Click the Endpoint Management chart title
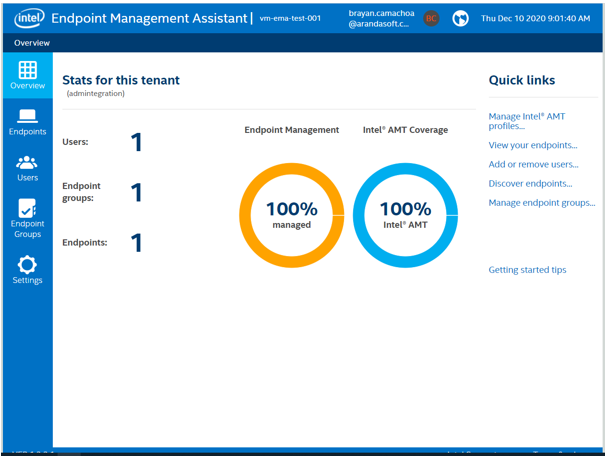 click(291, 130)
